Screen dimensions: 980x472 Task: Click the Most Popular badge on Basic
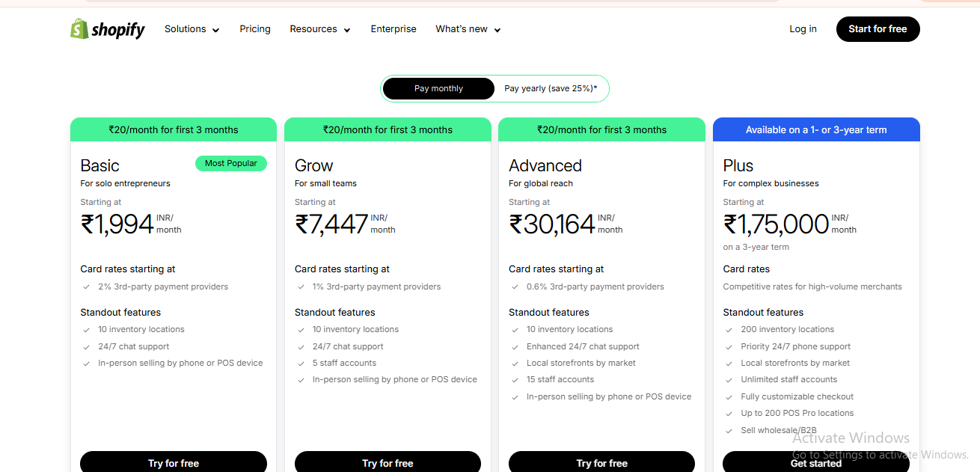click(x=230, y=163)
